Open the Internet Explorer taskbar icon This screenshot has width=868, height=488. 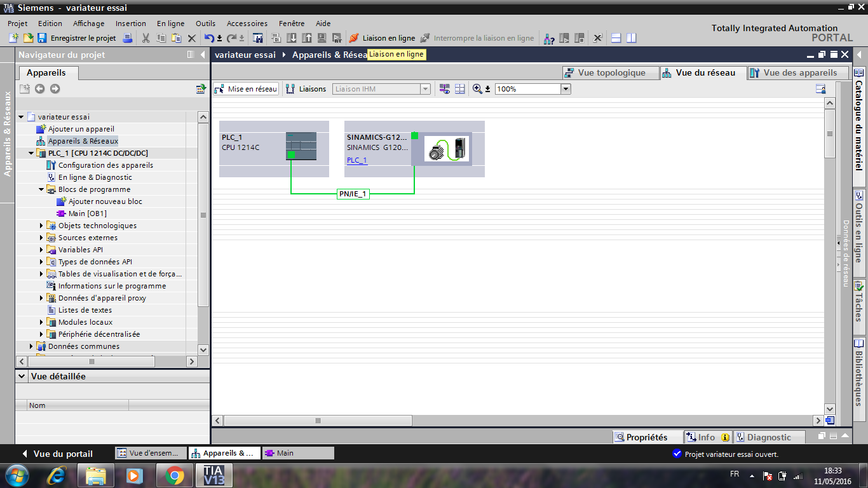[x=58, y=475]
